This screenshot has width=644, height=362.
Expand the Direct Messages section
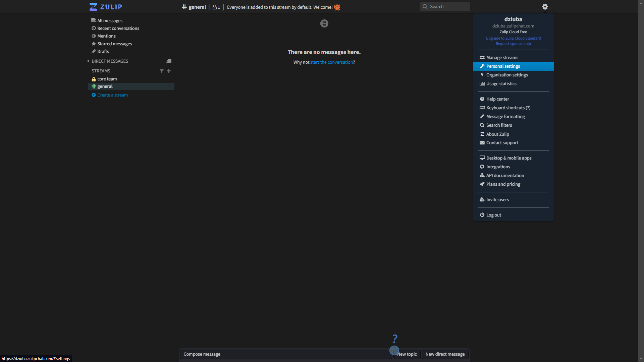89,61
